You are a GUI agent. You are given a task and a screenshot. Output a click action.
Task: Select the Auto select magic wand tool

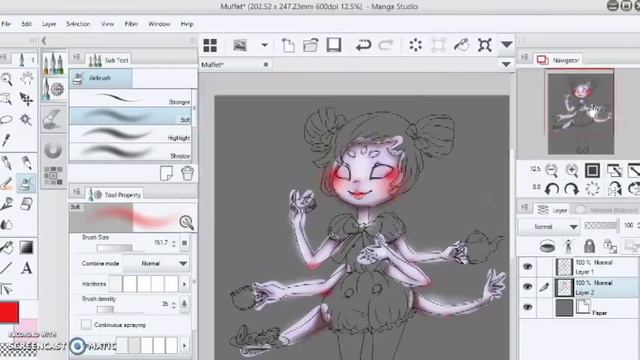coord(26,120)
